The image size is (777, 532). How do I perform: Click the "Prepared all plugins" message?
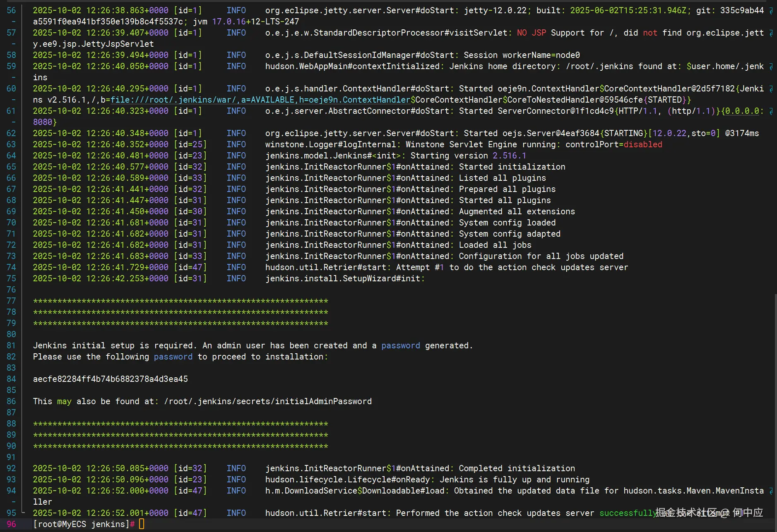pyautogui.click(x=508, y=189)
